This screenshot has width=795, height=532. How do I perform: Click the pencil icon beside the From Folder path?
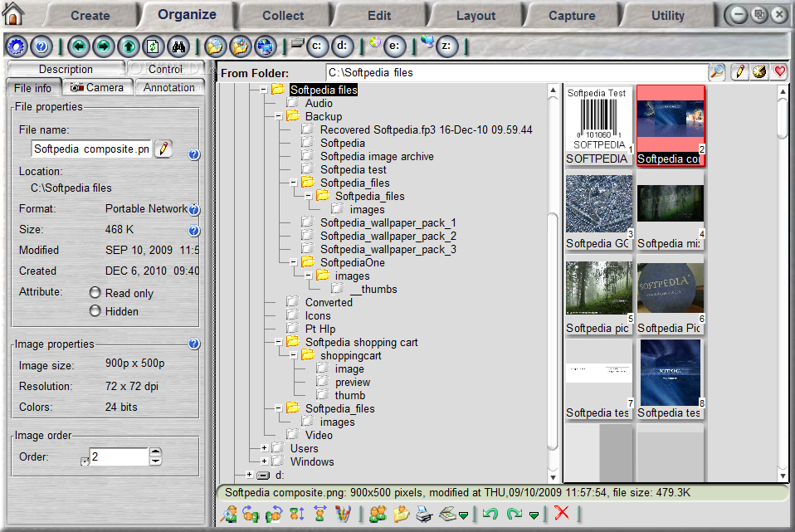739,72
